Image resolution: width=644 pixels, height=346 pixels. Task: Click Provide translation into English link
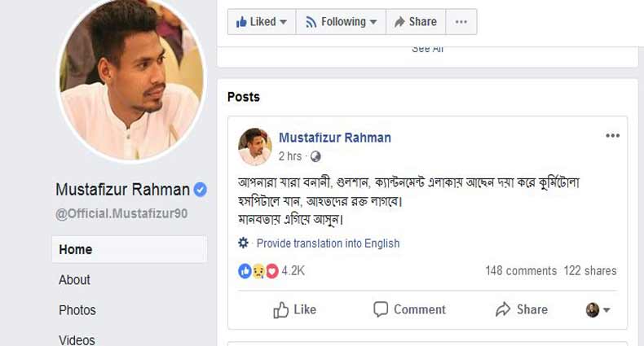(x=328, y=243)
